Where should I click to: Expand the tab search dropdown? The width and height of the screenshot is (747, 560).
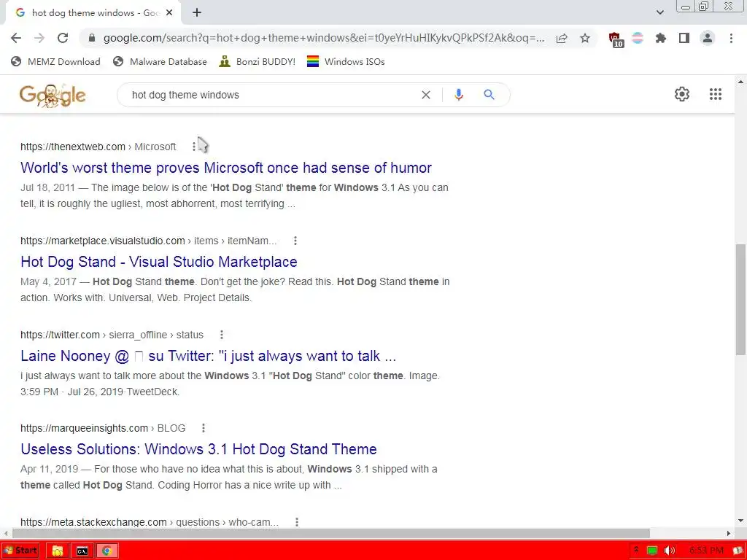point(659,12)
